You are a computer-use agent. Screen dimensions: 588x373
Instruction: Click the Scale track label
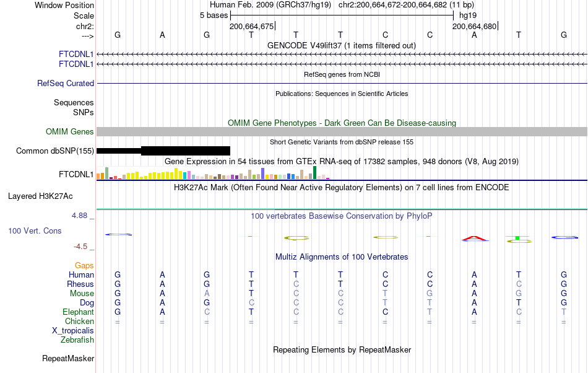click(84, 15)
